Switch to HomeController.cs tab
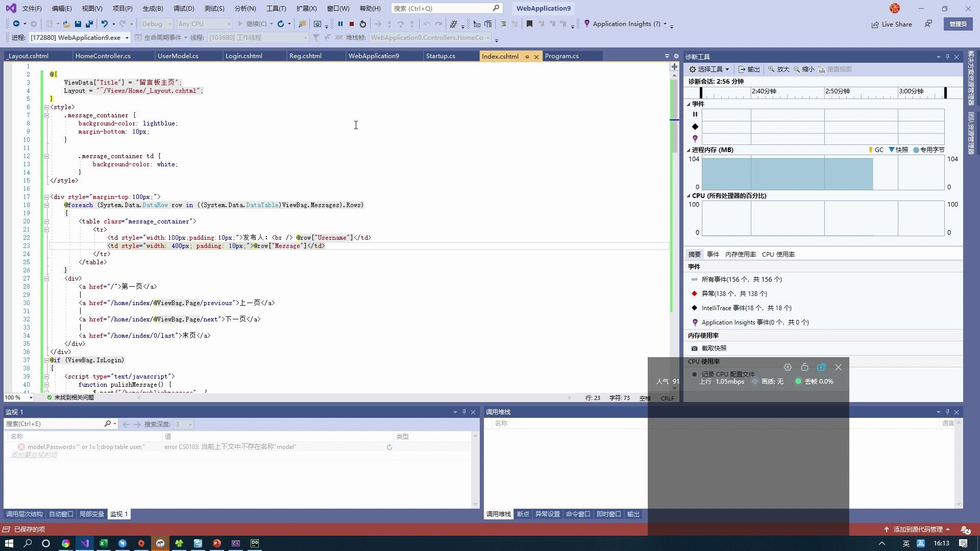Screen dimensions: 980x551 103,56
